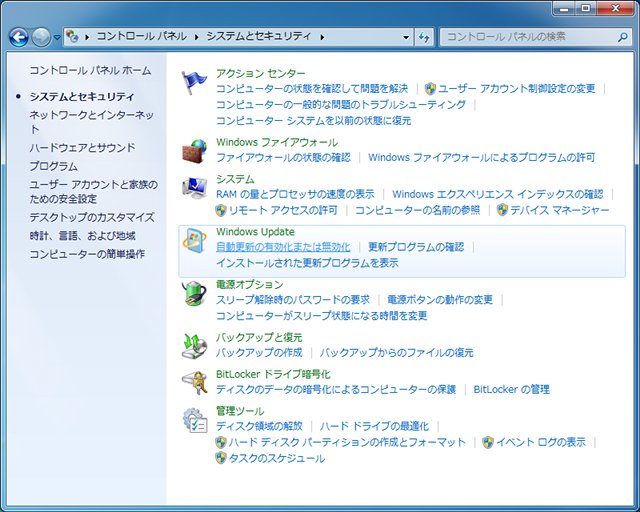Open 電源ボタンの動作の変更 link
The image size is (640, 512).
click(440, 300)
